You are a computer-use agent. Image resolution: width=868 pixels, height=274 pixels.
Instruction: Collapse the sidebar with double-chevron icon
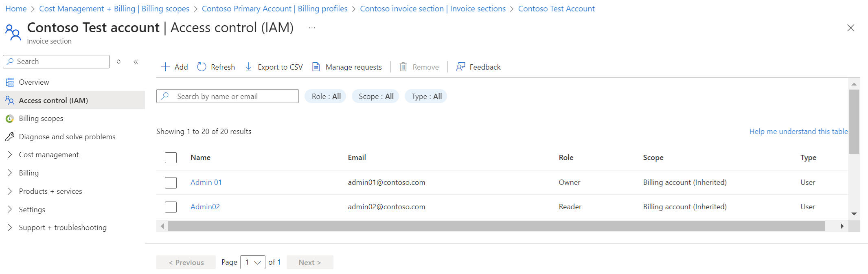coord(136,62)
